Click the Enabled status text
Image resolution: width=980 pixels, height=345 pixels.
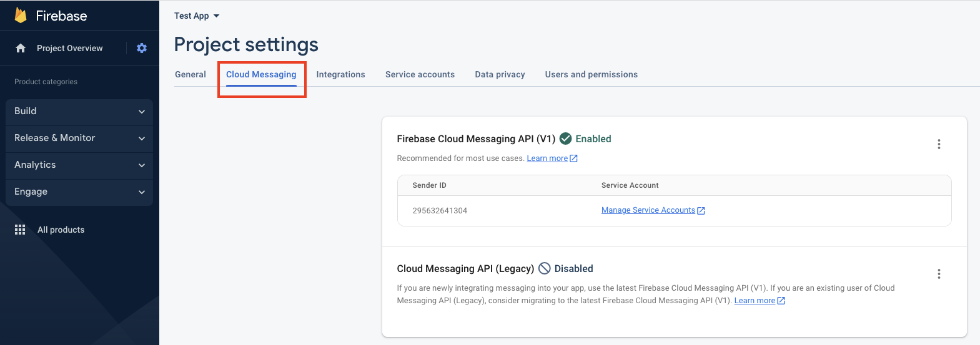point(593,139)
